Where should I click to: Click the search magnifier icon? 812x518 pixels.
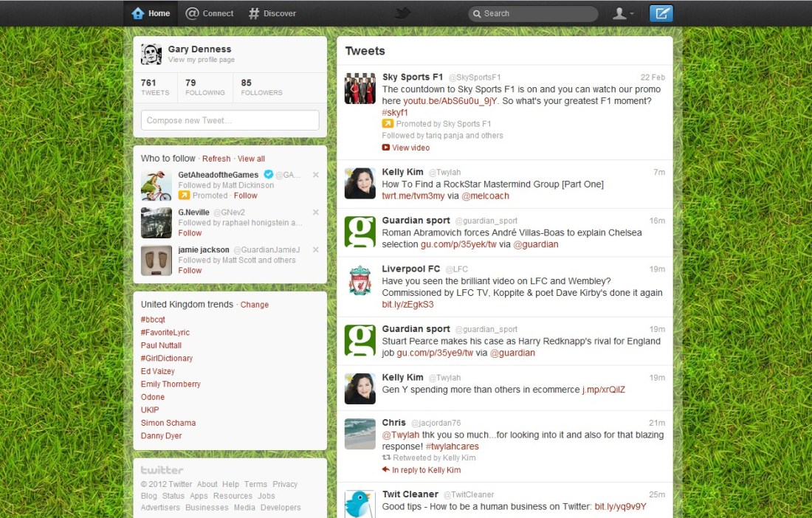point(477,13)
